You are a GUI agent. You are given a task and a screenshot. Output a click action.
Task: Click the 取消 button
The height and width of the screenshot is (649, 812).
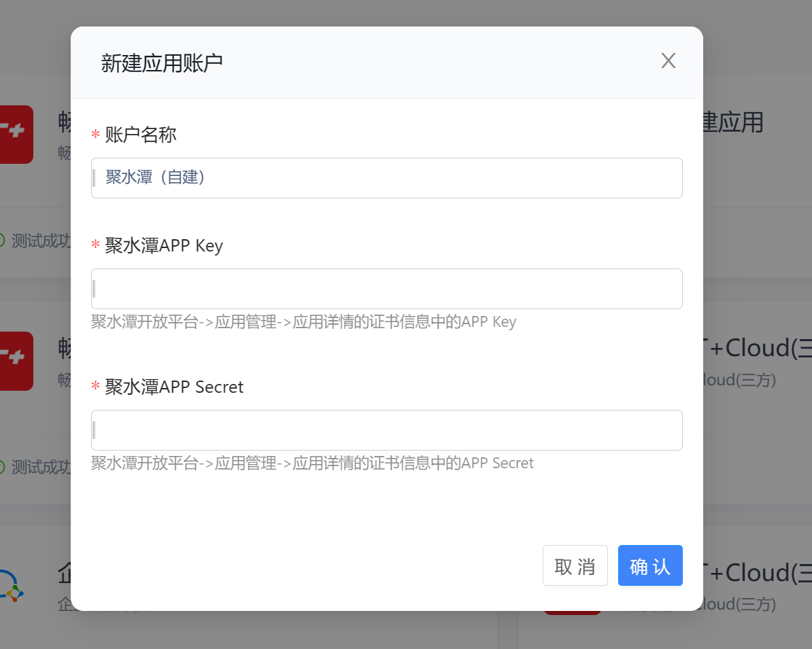click(575, 565)
